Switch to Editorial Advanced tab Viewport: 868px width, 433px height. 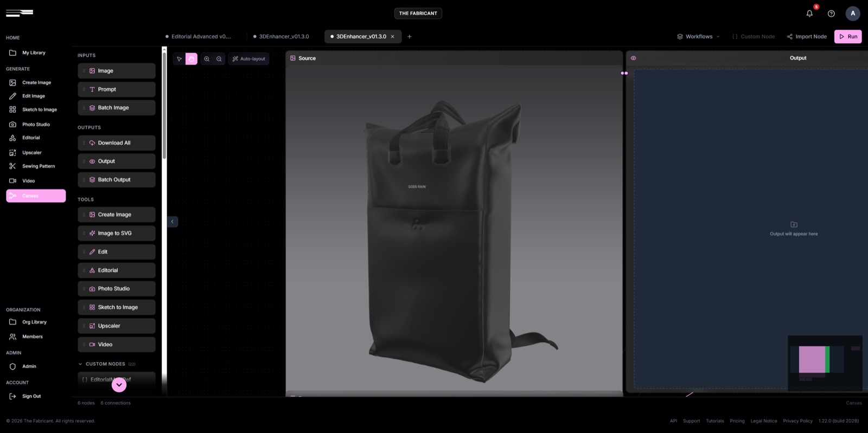(x=199, y=37)
